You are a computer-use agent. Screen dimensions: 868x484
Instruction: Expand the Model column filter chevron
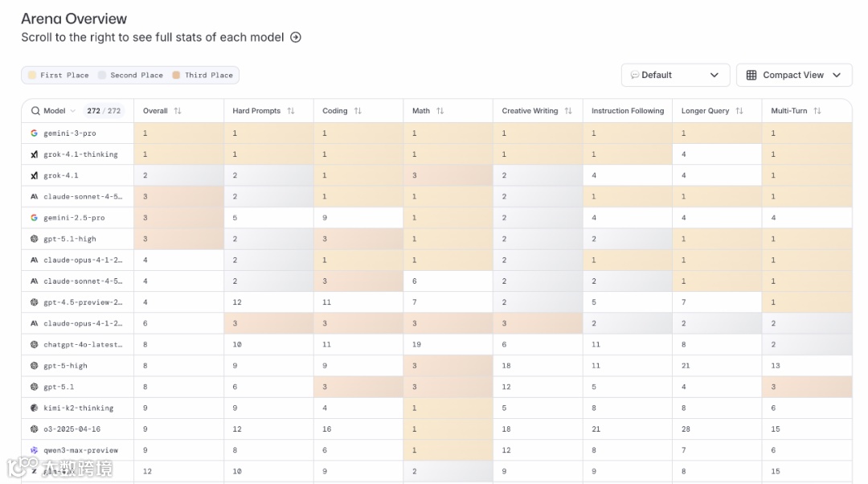73,111
